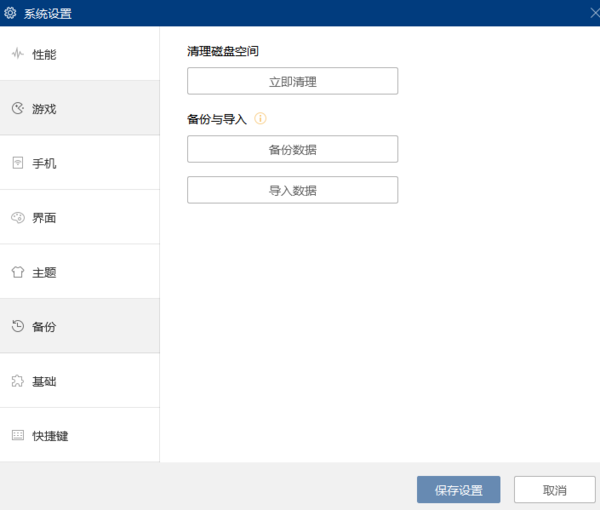Switch to the 游戏 settings tab
Image resolution: width=600 pixels, height=510 pixels.
coord(80,108)
